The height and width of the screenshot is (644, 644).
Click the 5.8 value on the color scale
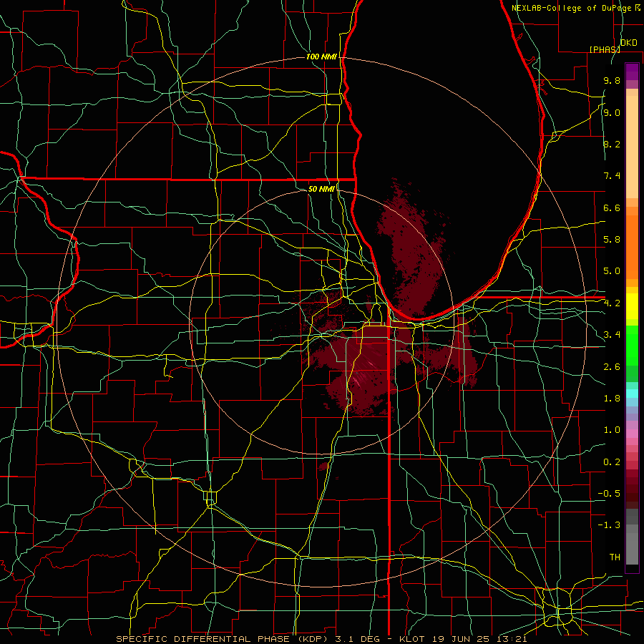coord(612,240)
